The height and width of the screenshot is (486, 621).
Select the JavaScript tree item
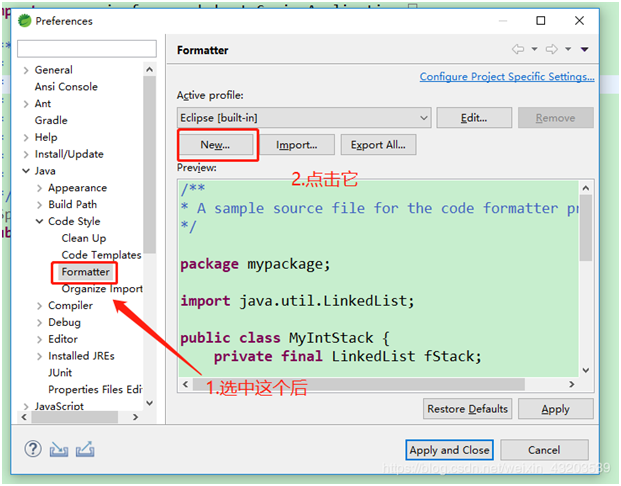[x=59, y=406]
